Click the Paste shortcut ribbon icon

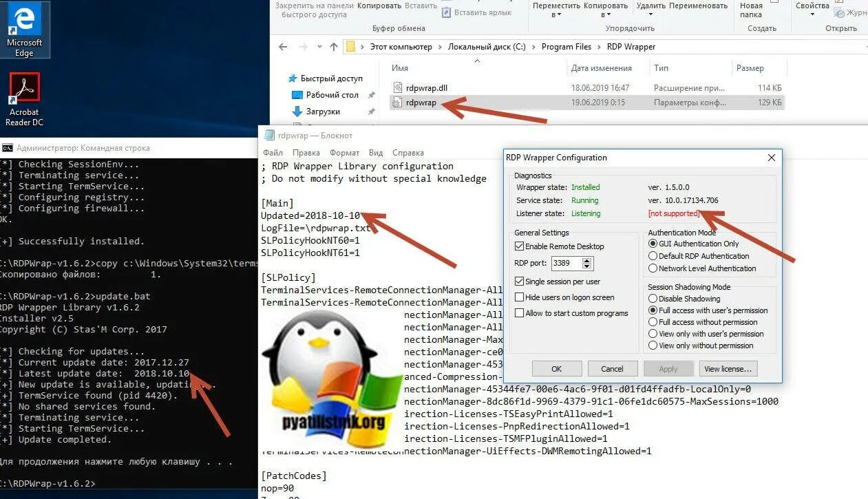(446, 12)
